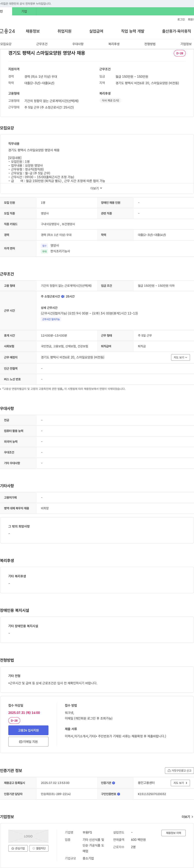Expand job description with 더보기
Image resolution: width=194 pixels, height=868 pixels.
point(96,188)
